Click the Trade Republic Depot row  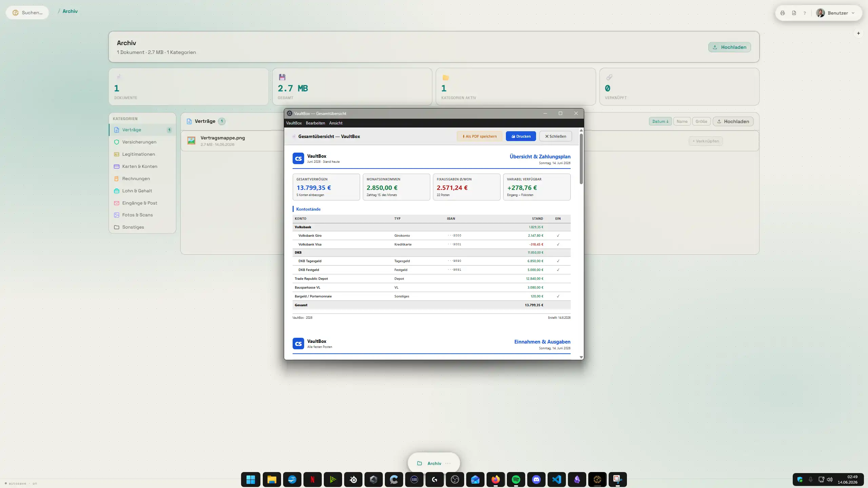click(431, 279)
